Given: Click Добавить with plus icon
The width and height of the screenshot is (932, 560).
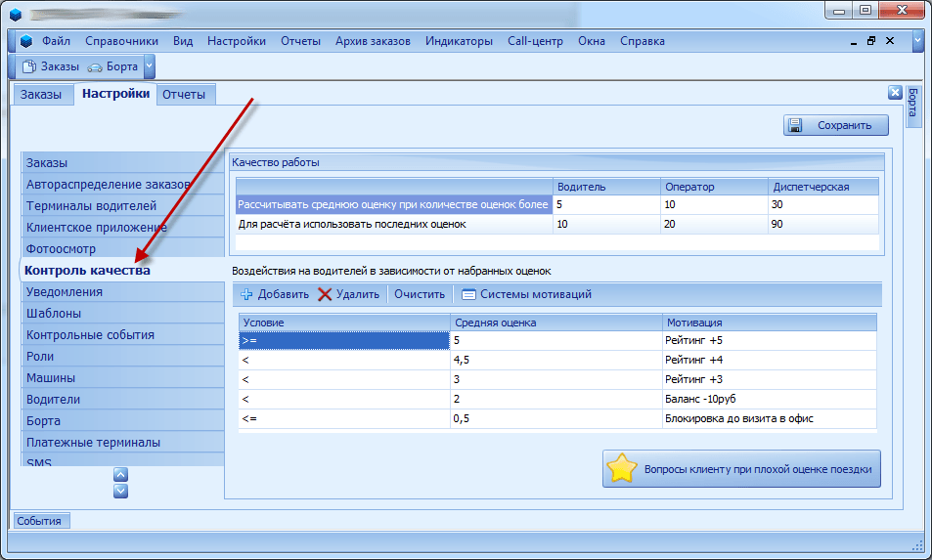Looking at the screenshot, I should (275, 294).
